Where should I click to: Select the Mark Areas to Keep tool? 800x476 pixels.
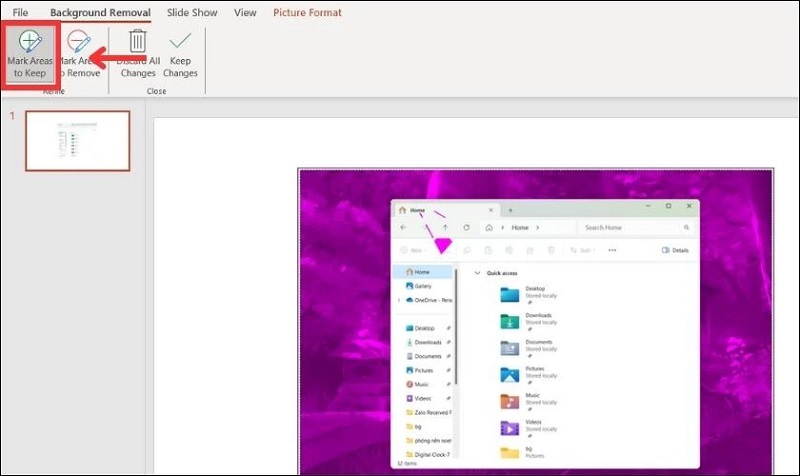point(29,55)
